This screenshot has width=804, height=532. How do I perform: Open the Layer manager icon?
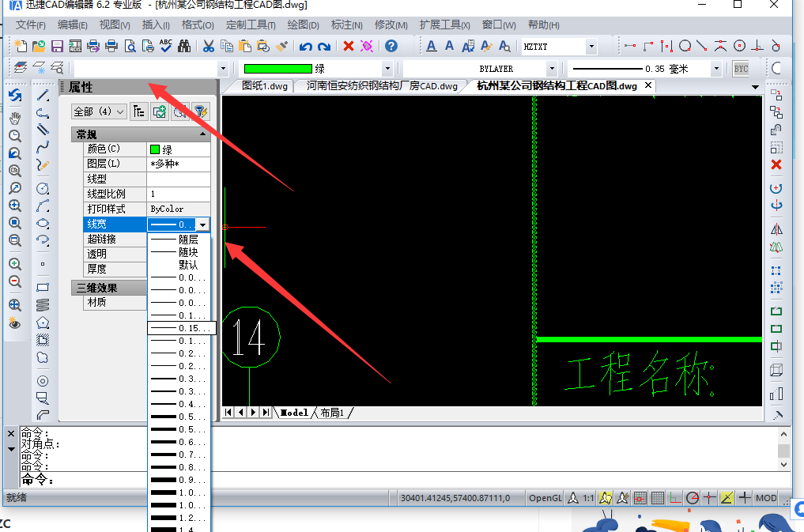pyautogui.click(x=21, y=68)
